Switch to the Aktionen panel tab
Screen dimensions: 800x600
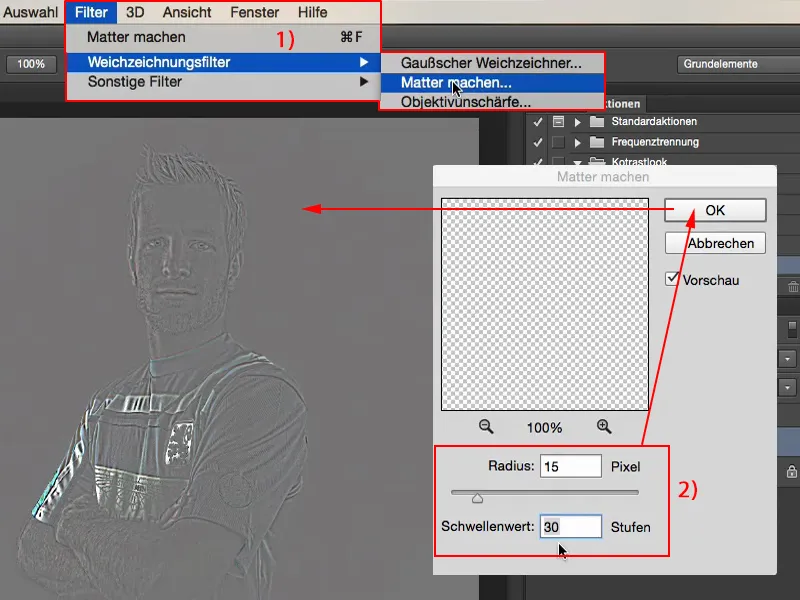622,104
